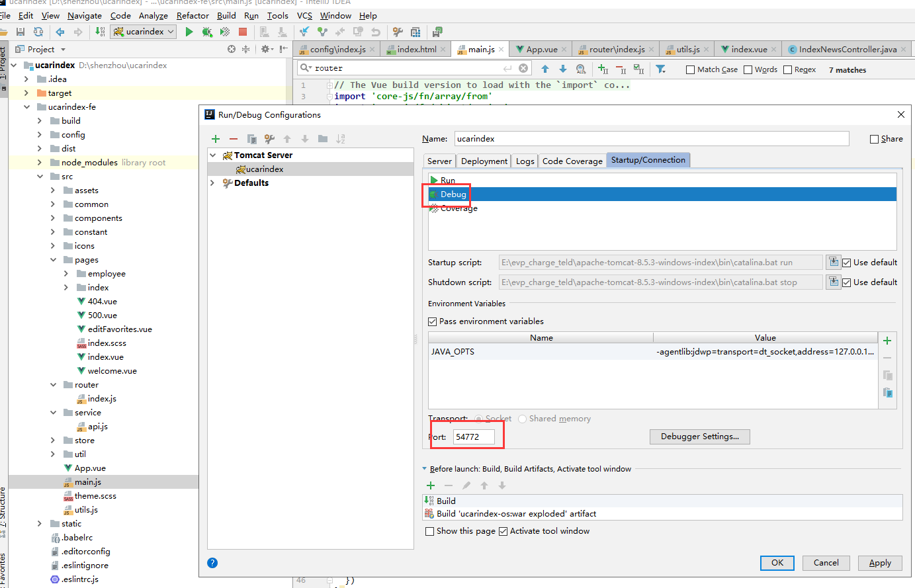
Task: Open the App.vue editor tab
Action: point(541,50)
